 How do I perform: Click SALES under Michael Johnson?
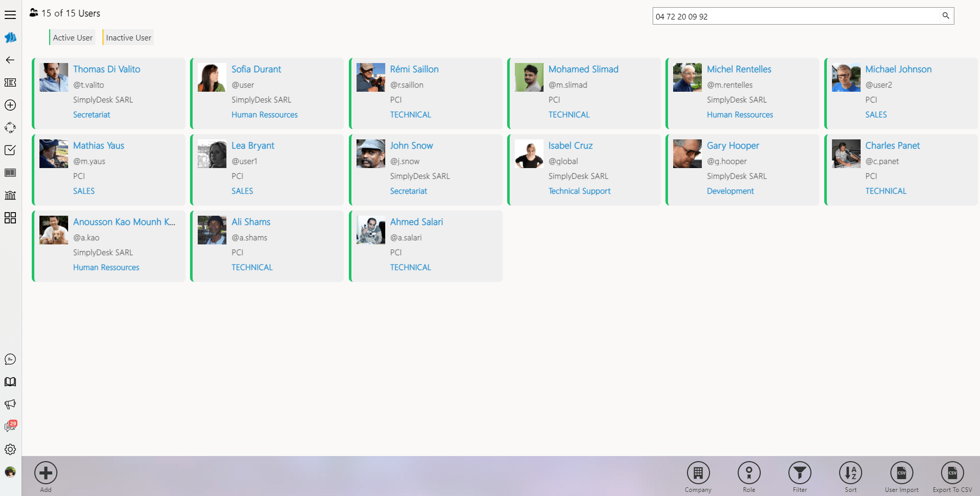pos(876,115)
